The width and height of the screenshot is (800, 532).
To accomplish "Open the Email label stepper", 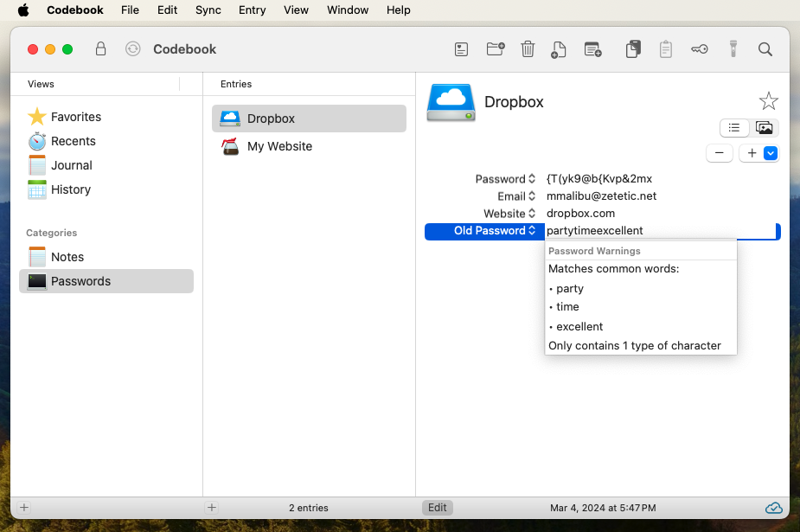I will (532, 195).
